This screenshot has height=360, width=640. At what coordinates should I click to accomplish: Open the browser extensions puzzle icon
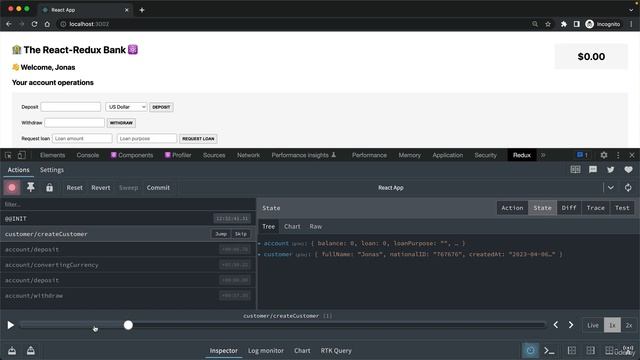pos(564,24)
